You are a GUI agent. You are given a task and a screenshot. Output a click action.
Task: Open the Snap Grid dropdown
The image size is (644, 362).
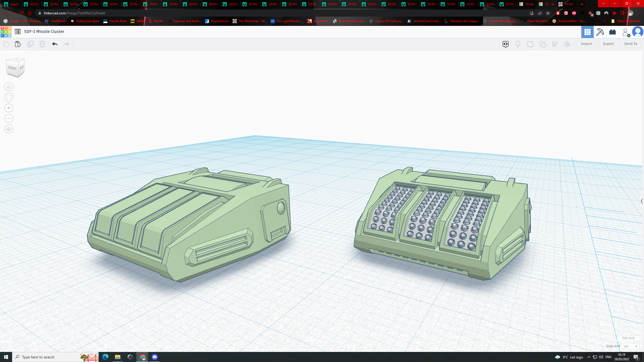click(631, 346)
